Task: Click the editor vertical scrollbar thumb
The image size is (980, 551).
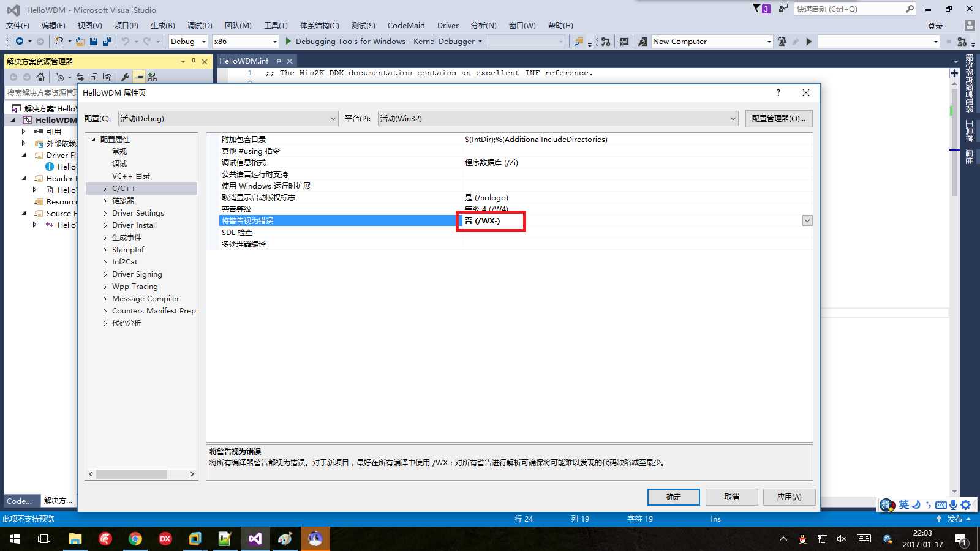Action: (954, 142)
